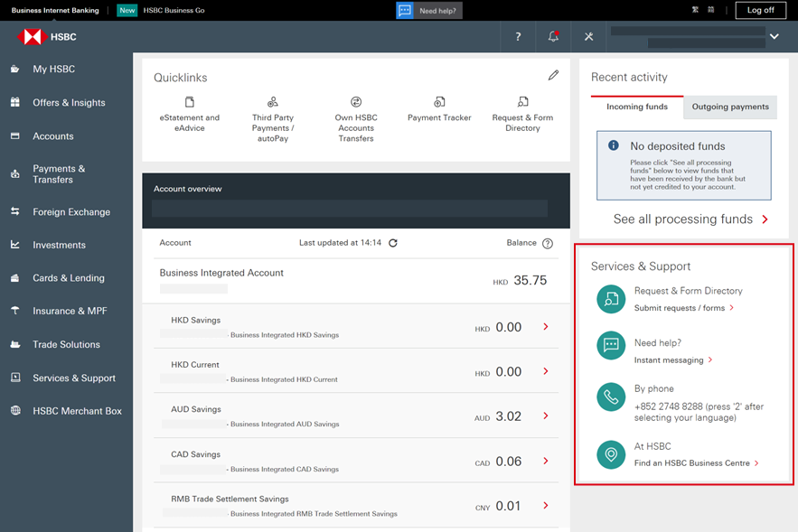Click the New badge in top bar
798x532 pixels.
[x=127, y=10]
